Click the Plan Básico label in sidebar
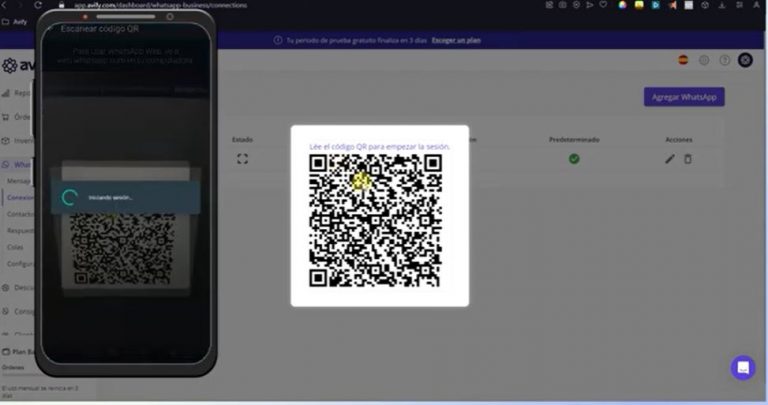The height and width of the screenshot is (405, 768). point(20,352)
